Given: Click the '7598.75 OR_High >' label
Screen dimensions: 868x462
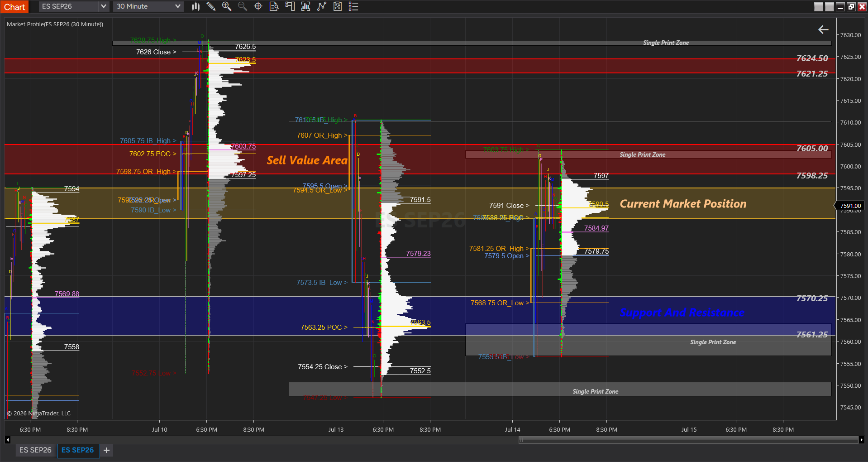Looking at the screenshot, I should click(146, 172).
